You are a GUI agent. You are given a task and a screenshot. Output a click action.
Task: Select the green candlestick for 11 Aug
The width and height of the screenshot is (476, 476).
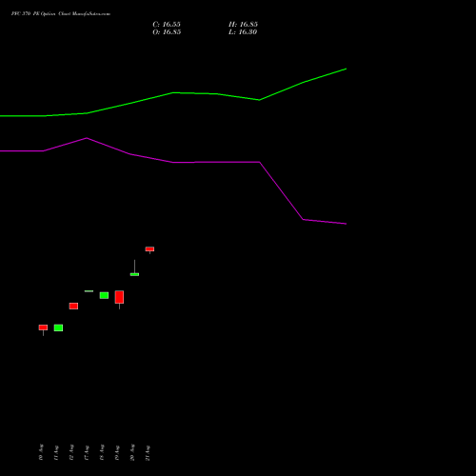pyautogui.click(x=58, y=327)
